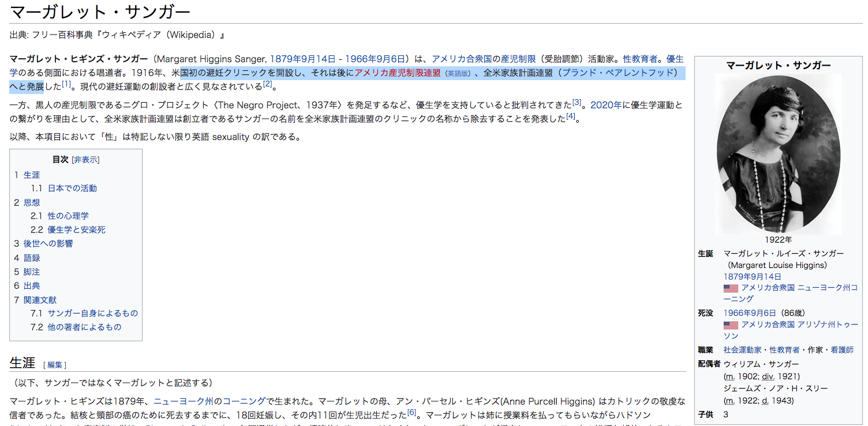
Task: Open the 産児制限 link in the lead paragraph
Action: (518, 59)
